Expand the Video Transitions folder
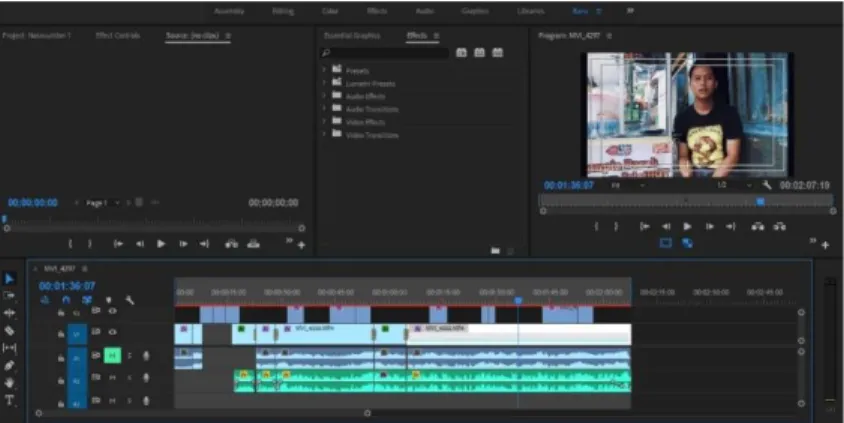Viewport: 844px width, 423px height. tap(324, 133)
